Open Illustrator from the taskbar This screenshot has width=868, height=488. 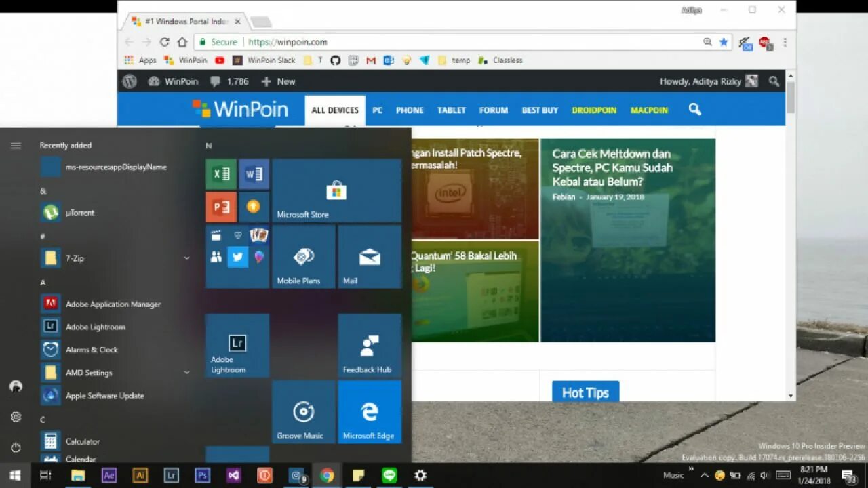[140, 475]
